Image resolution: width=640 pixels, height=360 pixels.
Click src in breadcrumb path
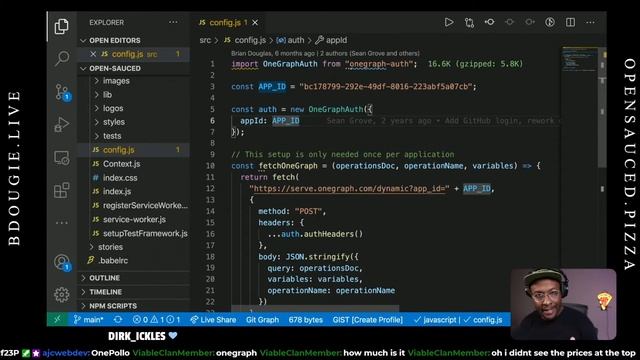(x=205, y=40)
